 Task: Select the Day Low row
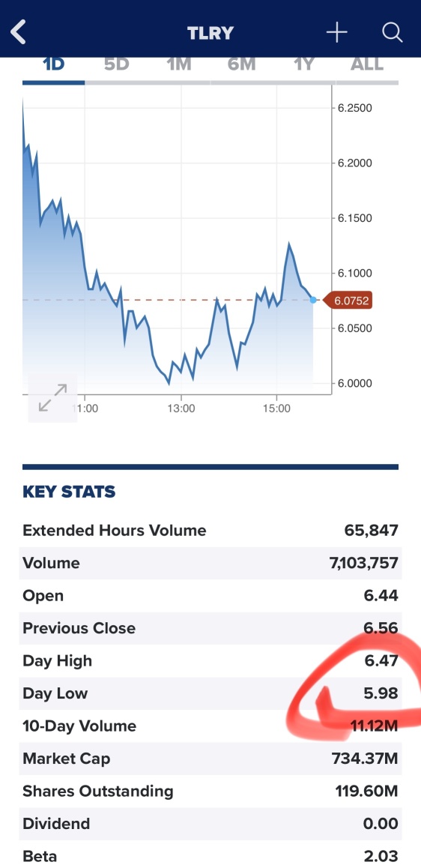(x=210, y=693)
